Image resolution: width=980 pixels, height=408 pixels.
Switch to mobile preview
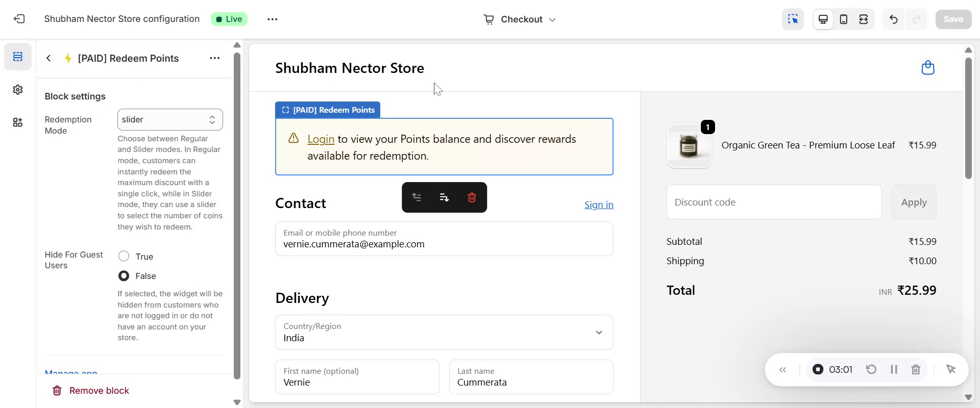(843, 19)
